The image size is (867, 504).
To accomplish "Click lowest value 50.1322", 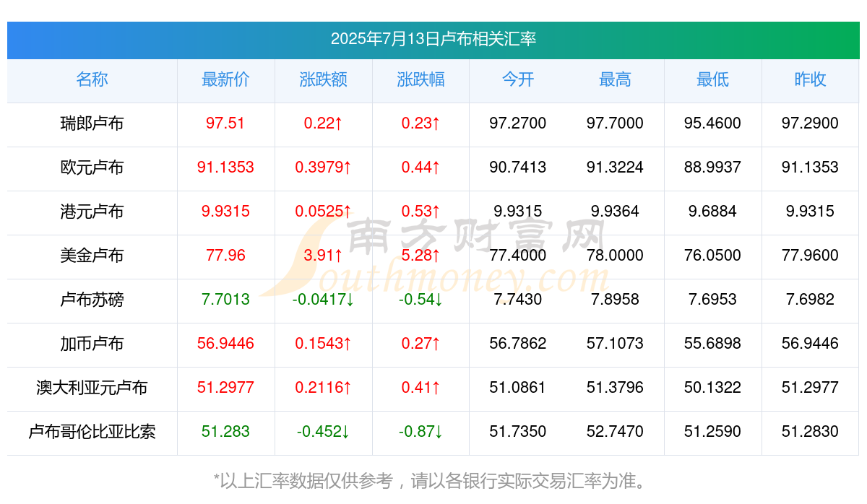I will coord(712,388).
